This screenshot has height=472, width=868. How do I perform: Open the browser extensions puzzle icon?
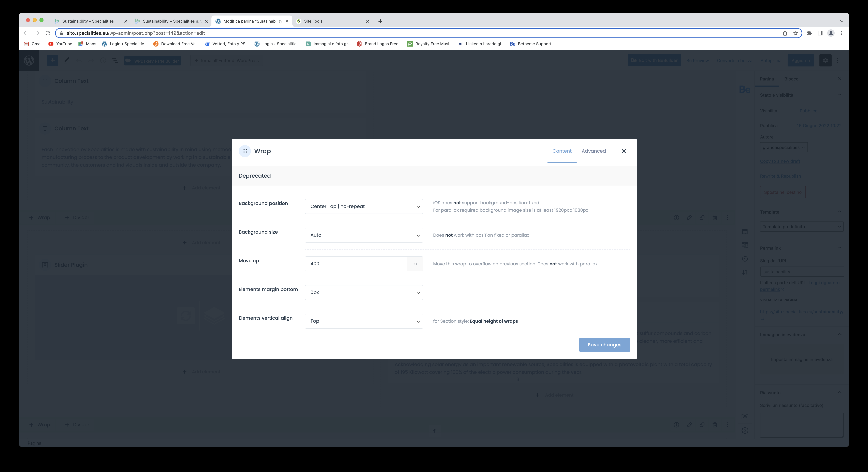point(809,33)
